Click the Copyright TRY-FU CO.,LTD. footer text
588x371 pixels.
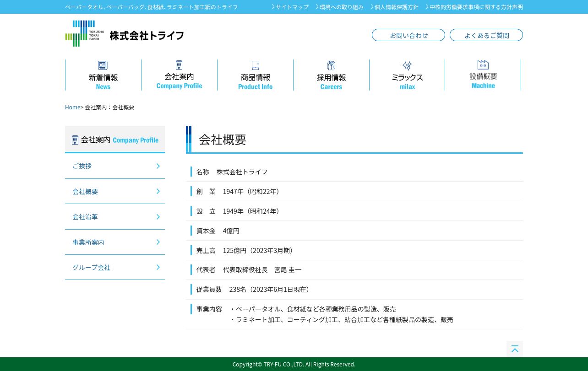pos(294,364)
